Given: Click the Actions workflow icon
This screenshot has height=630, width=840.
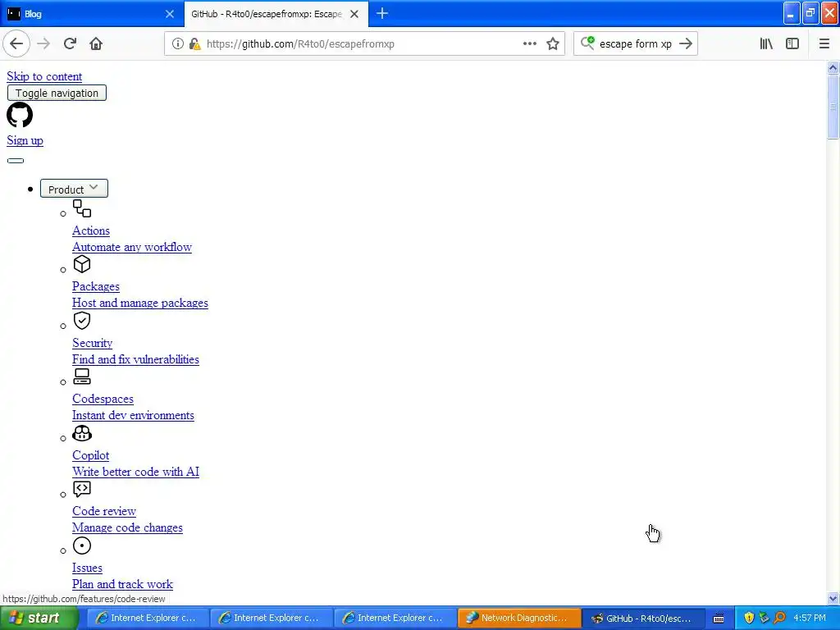Looking at the screenshot, I should click(x=82, y=208).
